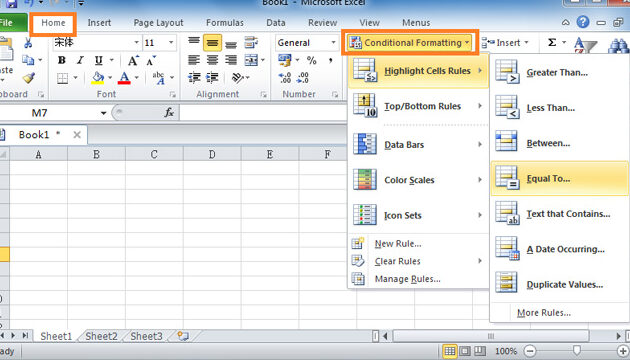Click the Decrease Indent icon

click(x=194, y=78)
